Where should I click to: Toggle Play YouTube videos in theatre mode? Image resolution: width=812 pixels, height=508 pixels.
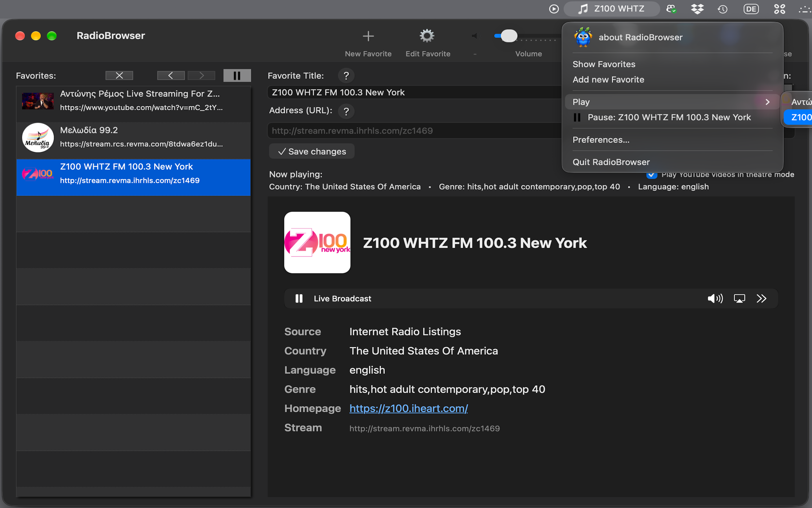click(x=651, y=175)
